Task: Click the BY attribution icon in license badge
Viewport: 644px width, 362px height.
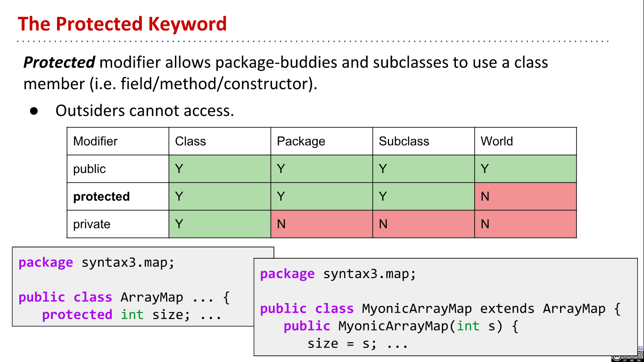Action: (x=625, y=360)
